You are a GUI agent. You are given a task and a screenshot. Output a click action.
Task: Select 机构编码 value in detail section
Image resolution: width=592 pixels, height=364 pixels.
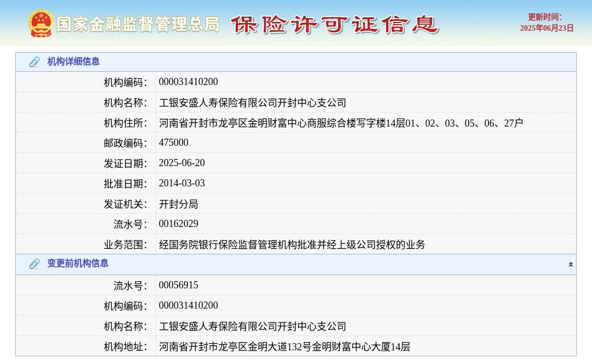tap(189, 82)
